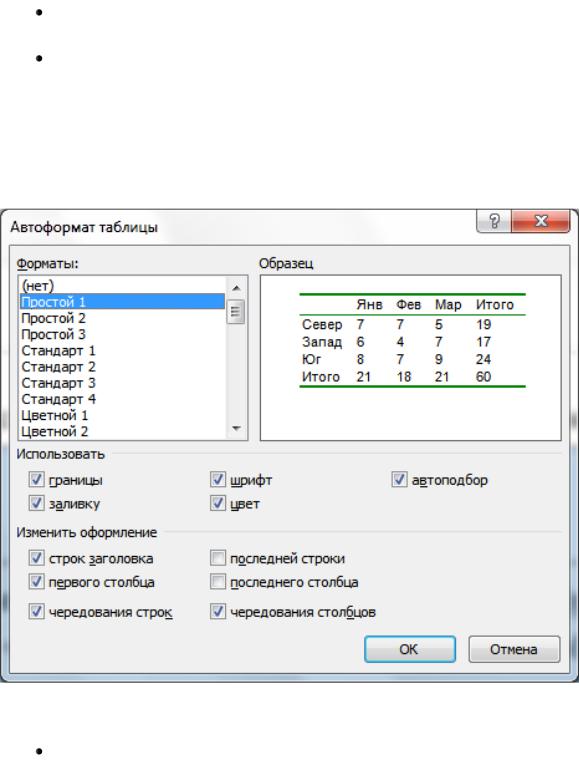
Task: Select Простой 1 in formats list
Action: [122, 301]
